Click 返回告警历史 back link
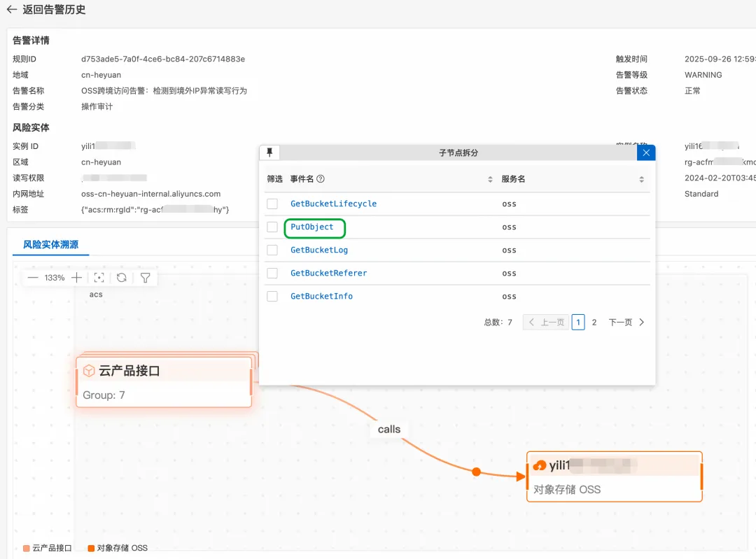 (54, 10)
